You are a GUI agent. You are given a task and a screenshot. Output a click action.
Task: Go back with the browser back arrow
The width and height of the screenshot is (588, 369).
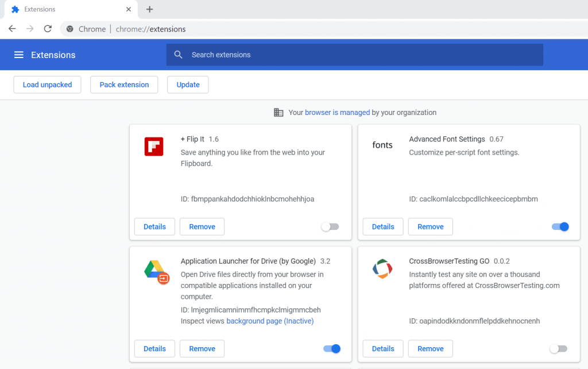point(12,29)
